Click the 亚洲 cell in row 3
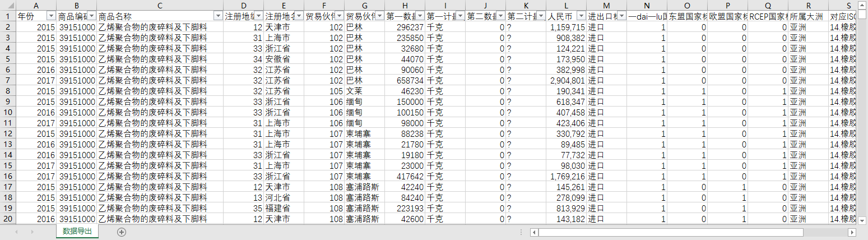868x240 pixels. coord(809,38)
